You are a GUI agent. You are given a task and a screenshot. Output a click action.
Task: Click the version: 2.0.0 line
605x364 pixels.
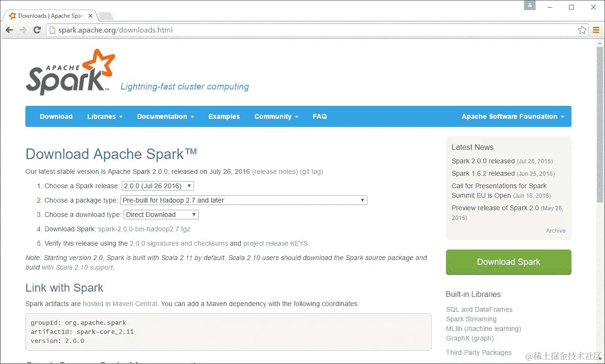(x=57, y=341)
